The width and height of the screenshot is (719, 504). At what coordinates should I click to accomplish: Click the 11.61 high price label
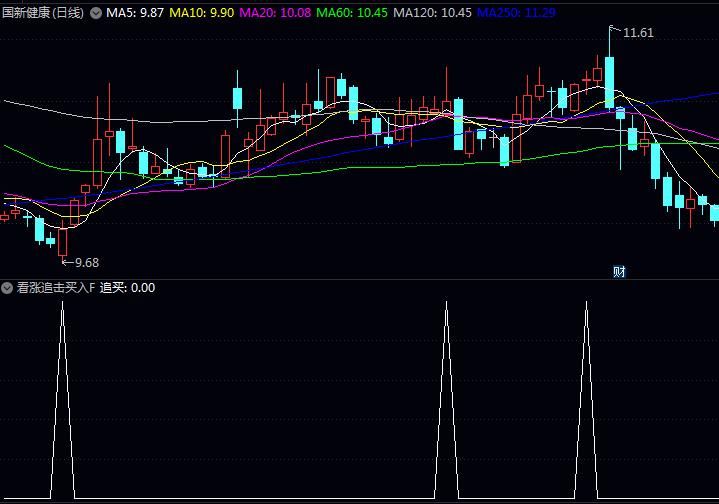point(638,33)
